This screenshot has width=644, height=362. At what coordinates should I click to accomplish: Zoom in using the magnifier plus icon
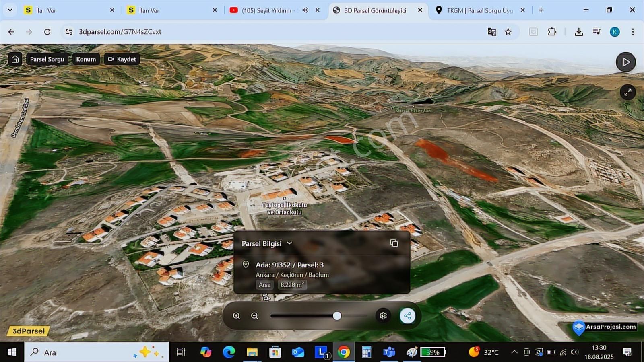(x=237, y=316)
